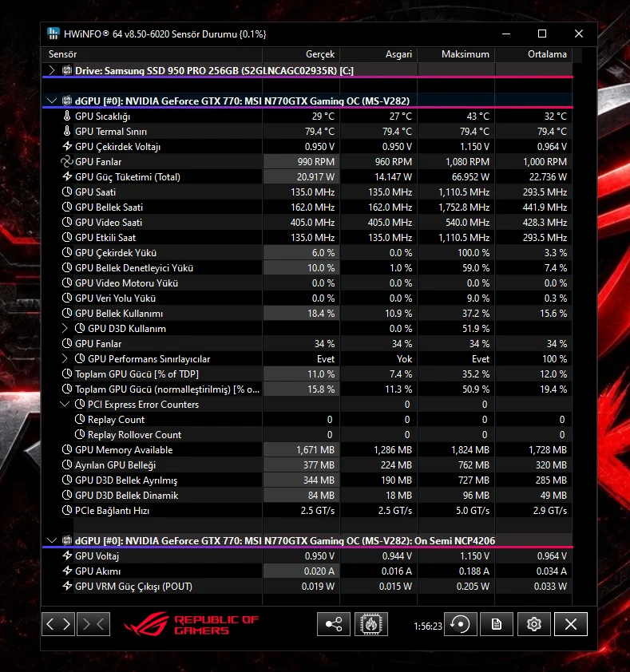Click the Ortalama column header
Image resolution: width=630 pixels, height=672 pixels.
click(533, 54)
